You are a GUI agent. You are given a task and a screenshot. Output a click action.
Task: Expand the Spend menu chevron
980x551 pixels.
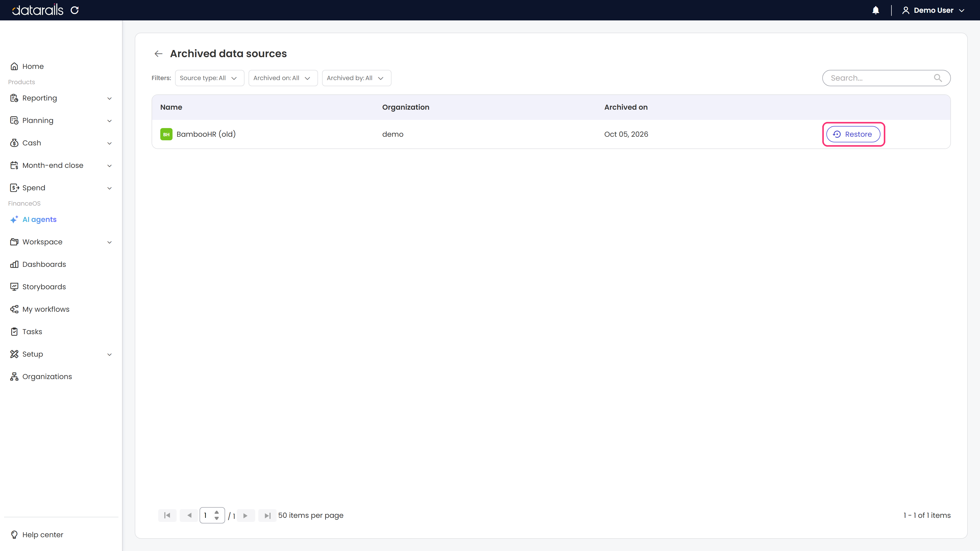109,188
